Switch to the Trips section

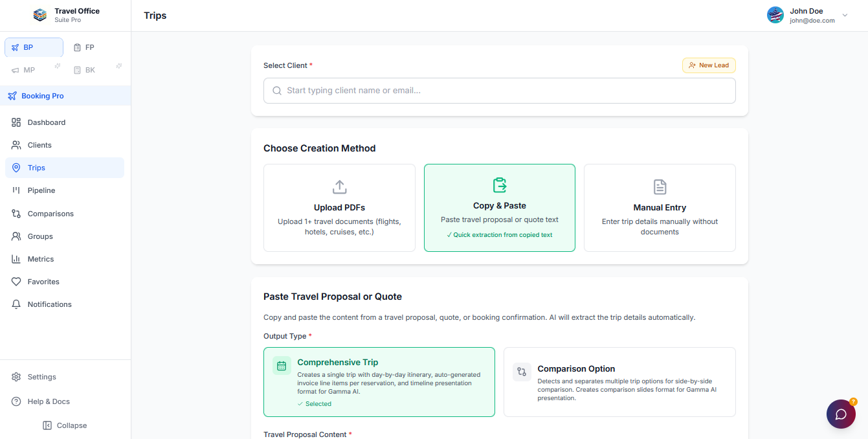coord(38,167)
